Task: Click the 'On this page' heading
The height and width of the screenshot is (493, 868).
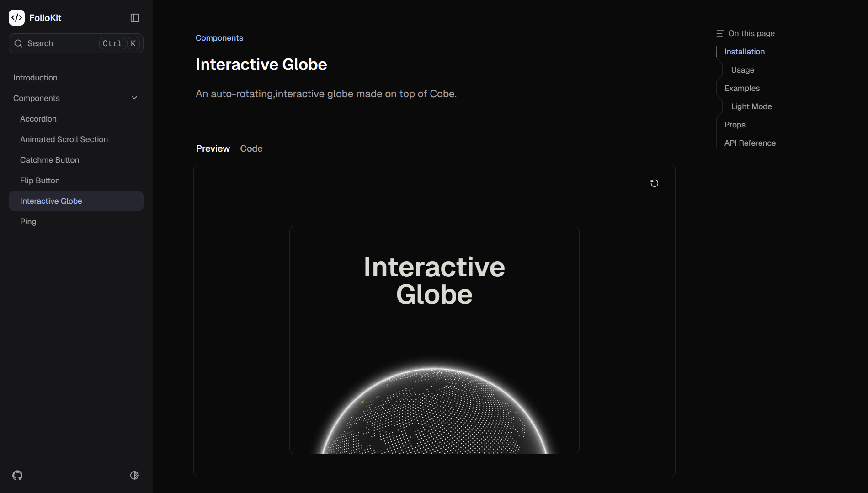Action: pos(751,33)
